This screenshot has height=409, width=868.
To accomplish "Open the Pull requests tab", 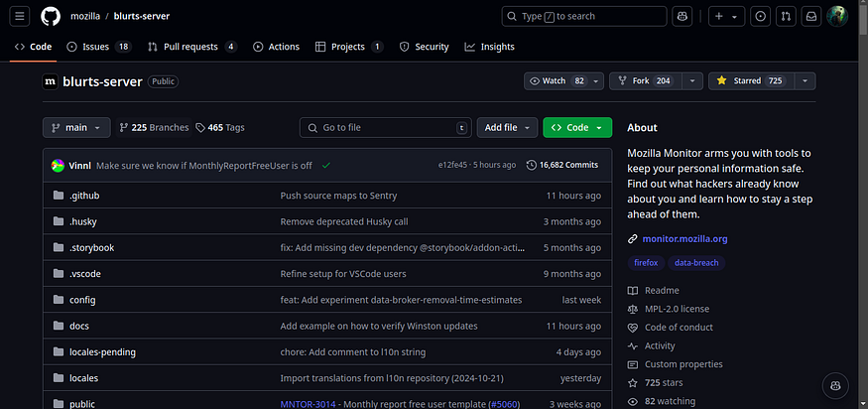I will click(x=192, y=47).
